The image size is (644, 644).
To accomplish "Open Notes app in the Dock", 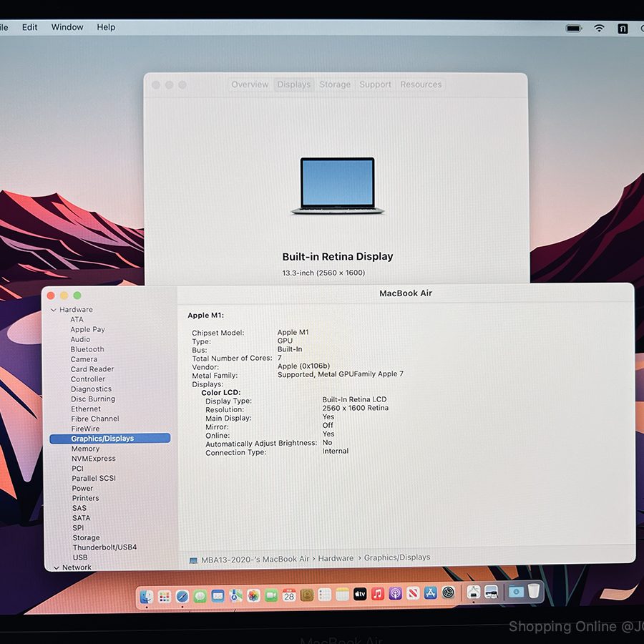I will (x=342, y=594).
